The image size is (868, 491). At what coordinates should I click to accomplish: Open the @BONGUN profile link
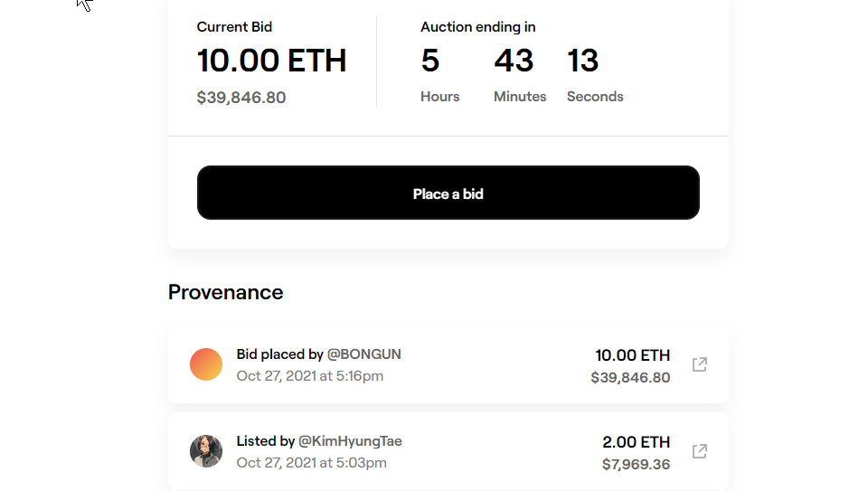tap(363, 354)
